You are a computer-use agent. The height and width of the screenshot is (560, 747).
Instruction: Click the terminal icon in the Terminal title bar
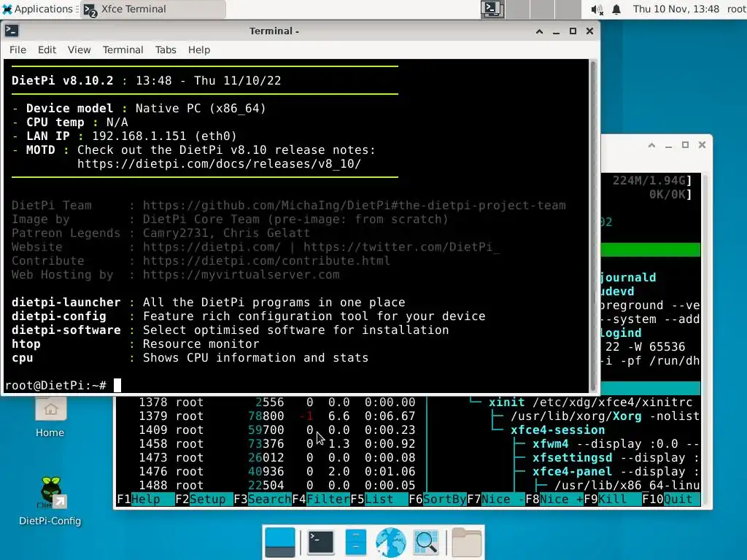[x=12, y=31]
